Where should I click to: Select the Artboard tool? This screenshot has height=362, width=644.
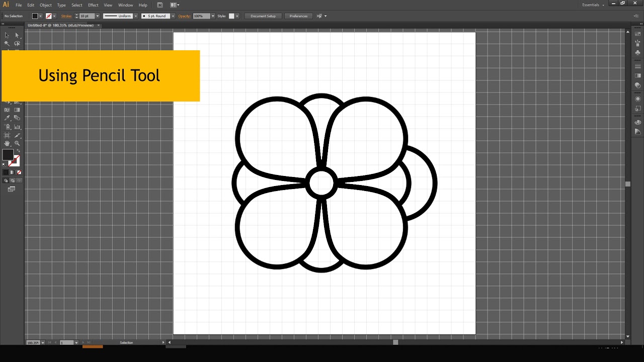coord(7,135)
